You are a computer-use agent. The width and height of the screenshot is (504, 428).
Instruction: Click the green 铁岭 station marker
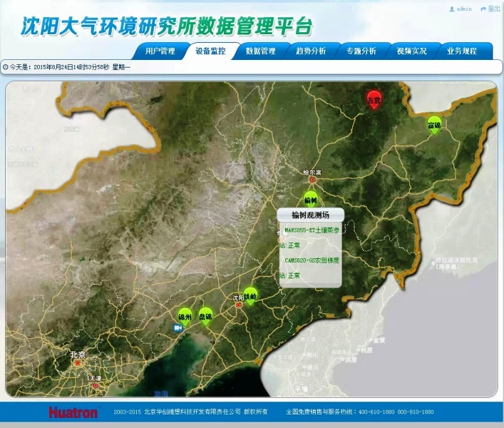click(250, 295)
